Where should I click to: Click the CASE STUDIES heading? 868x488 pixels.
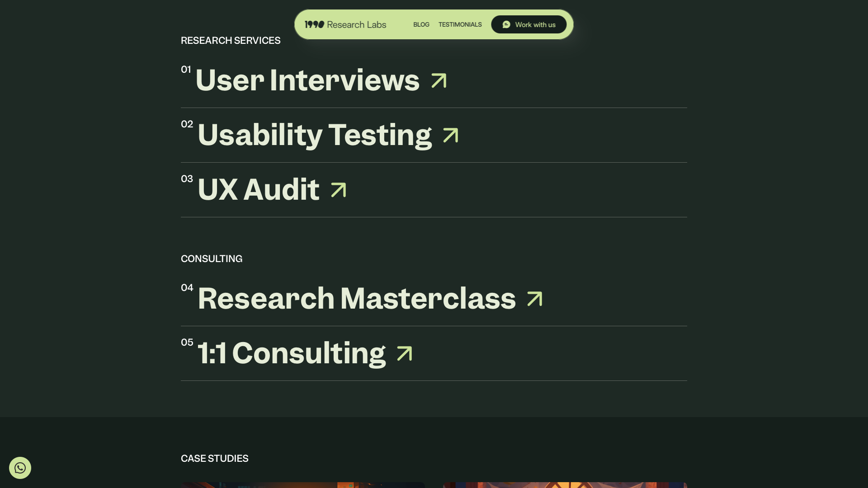215,458
